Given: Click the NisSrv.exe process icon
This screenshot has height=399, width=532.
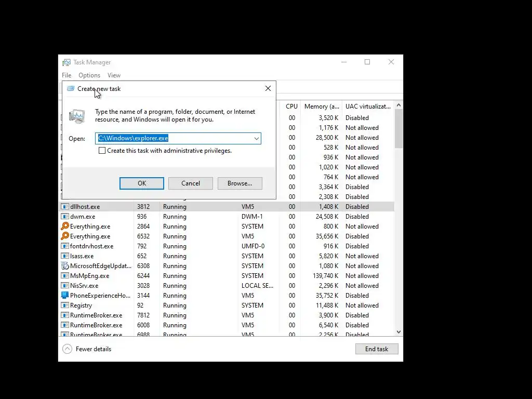Looking at the screenshot, I should click(65, 285).
